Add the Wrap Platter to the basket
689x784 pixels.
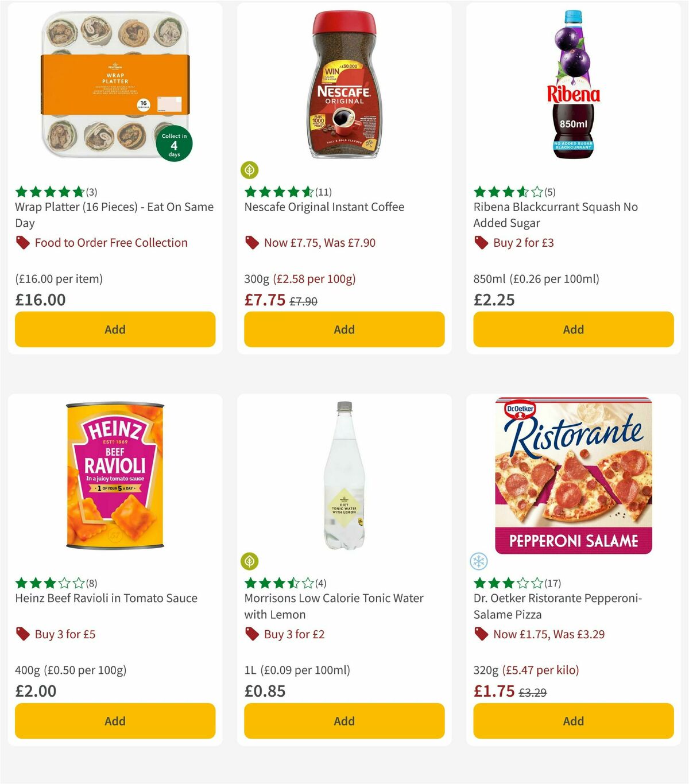115,329
